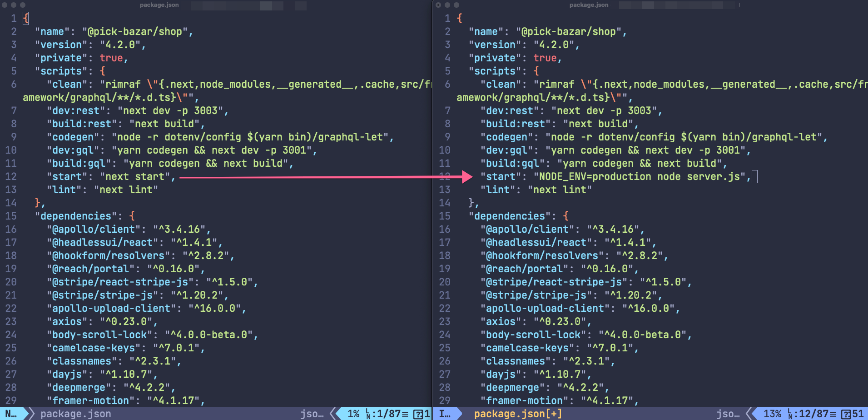Click the "axios" dependency in the left window

click(67, 321)
